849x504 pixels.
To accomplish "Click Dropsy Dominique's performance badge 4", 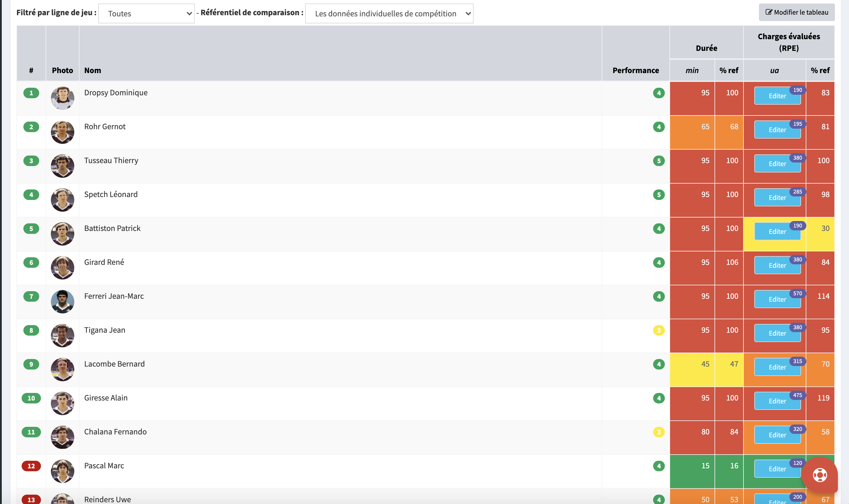I will [x=659, y=93].
